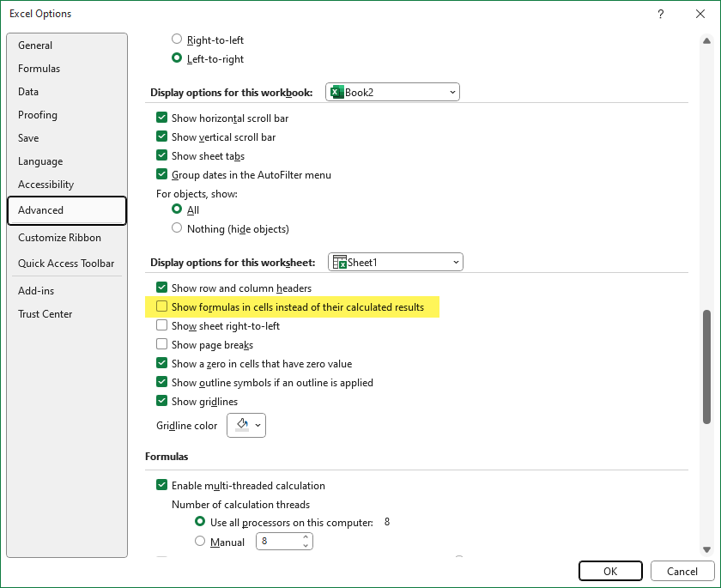
Task: Click the worksheet icon beside Sheet1
Action: pos(339,262)
